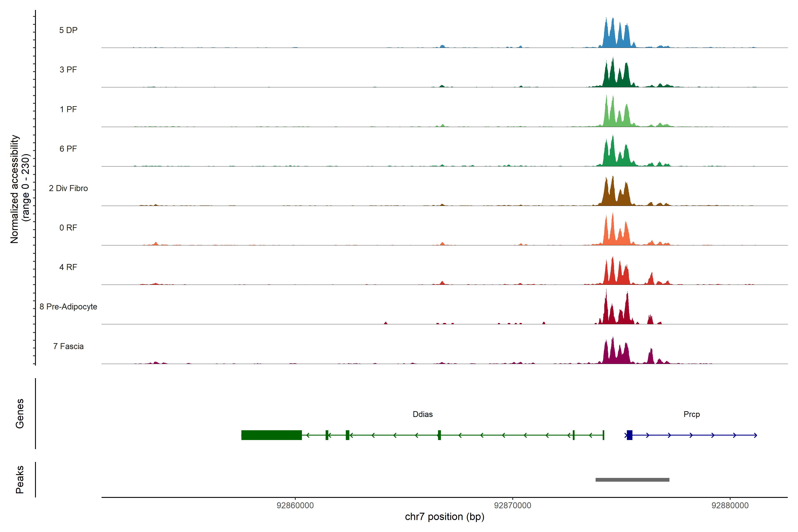The width and height of the screenshot is (798, 532).
Task: Click the chr7 position axis title
Action: pos(444,517)
